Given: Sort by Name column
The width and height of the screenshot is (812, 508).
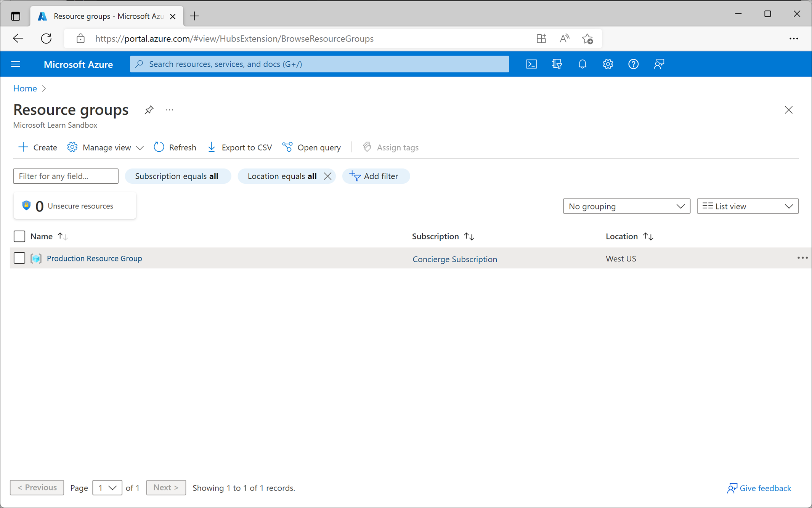Looking at the screenshot, I should pos(49,236).
